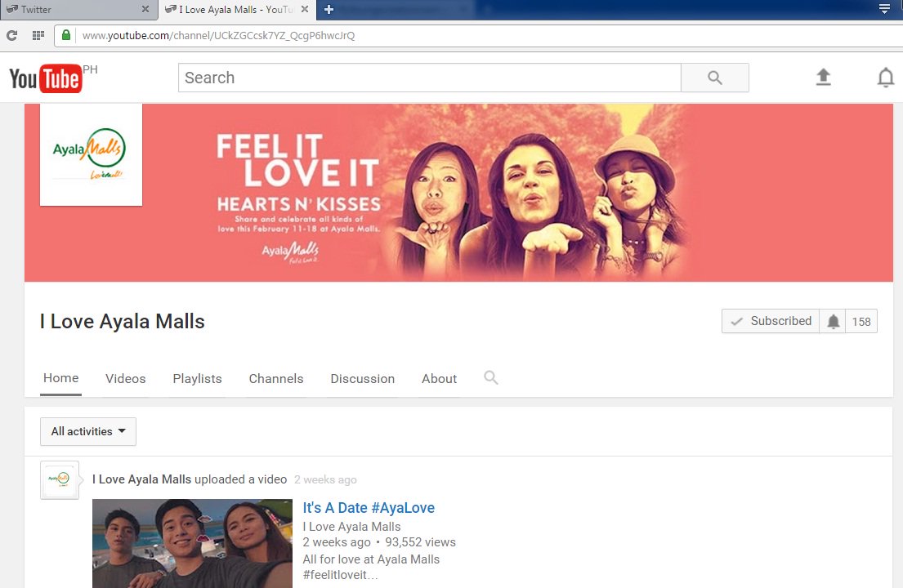Open the browser menu icon at top right

(x=884, y=9)
